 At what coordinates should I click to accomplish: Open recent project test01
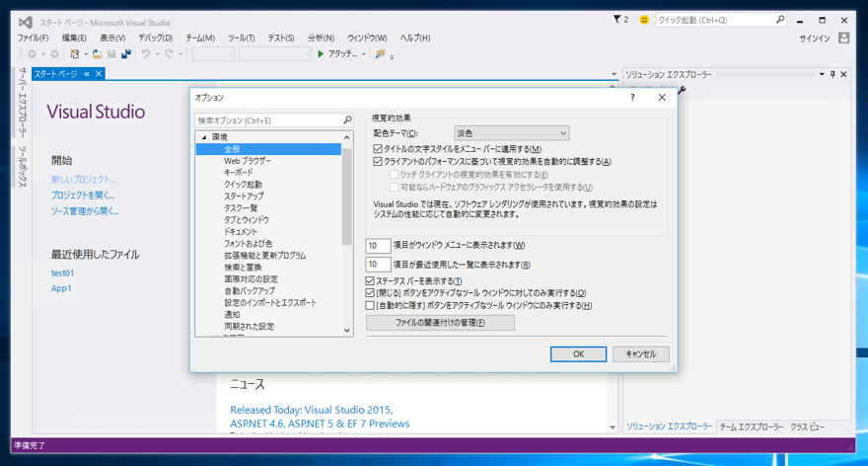click(x=62, y=272)
